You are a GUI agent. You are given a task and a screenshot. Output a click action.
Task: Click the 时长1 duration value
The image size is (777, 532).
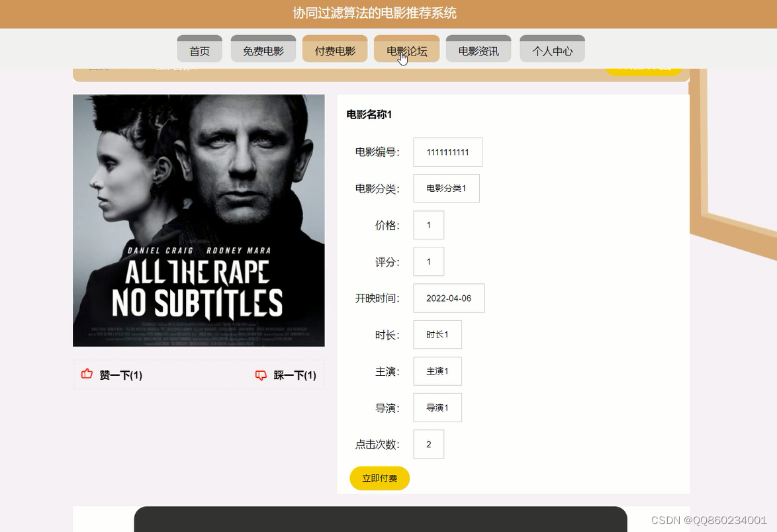point(437,334)
